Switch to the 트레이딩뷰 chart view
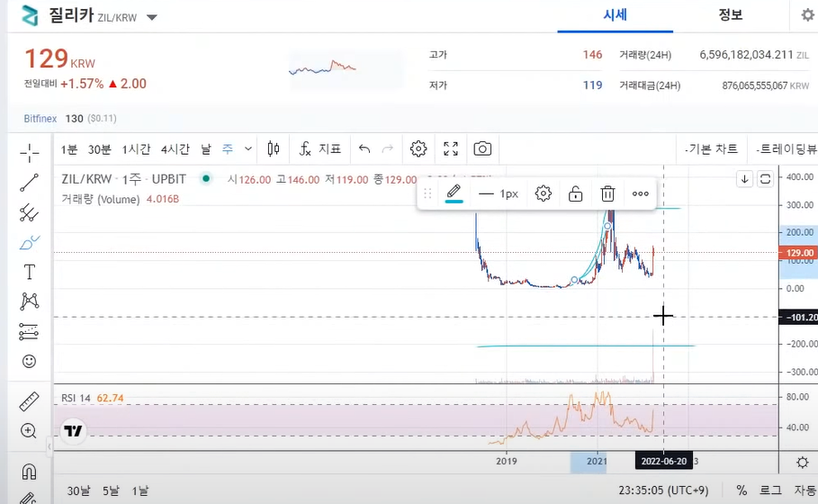 coord(787,149)
